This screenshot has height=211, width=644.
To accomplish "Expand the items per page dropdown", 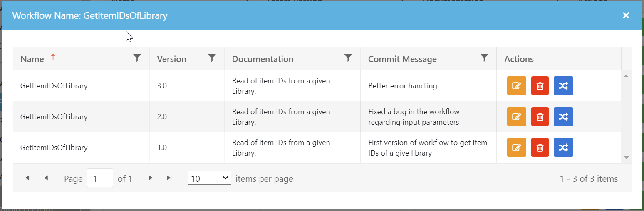I will (x=209, y=178).
